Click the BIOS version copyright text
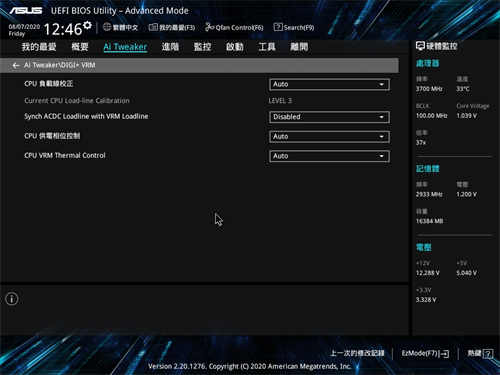Screen dimensions: 500x375 pos(250,366)
